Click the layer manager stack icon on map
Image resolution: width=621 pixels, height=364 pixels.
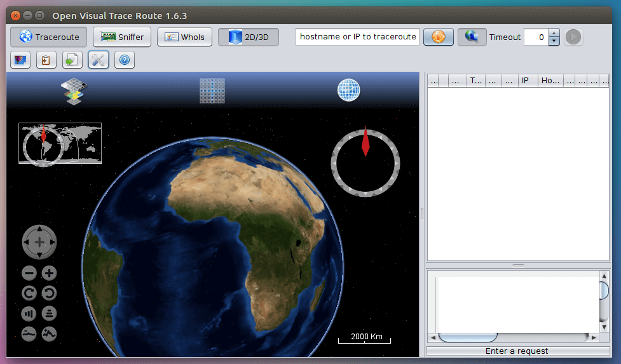(74, 91)
